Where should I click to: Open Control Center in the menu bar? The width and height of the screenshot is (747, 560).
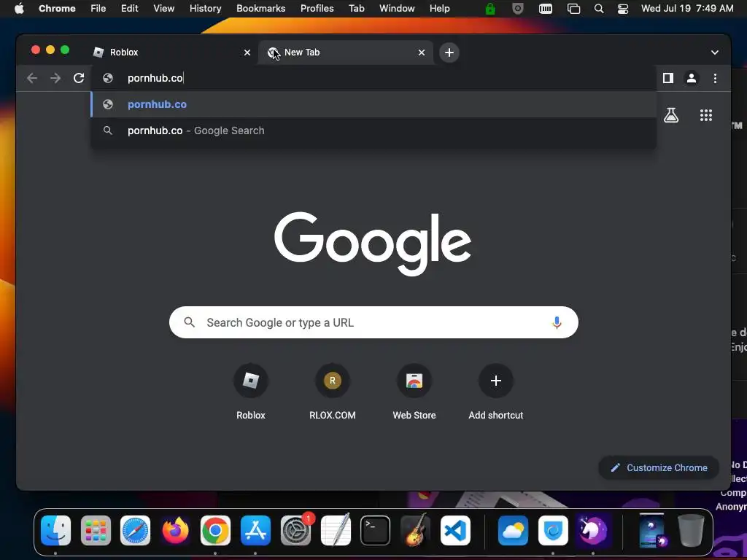tap(623, 9)
